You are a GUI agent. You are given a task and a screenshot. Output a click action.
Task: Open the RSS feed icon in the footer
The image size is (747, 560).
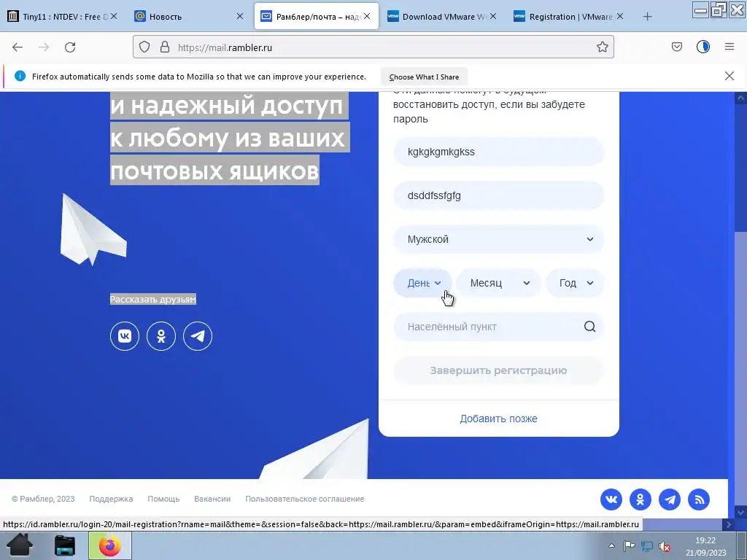pos(699,499)
